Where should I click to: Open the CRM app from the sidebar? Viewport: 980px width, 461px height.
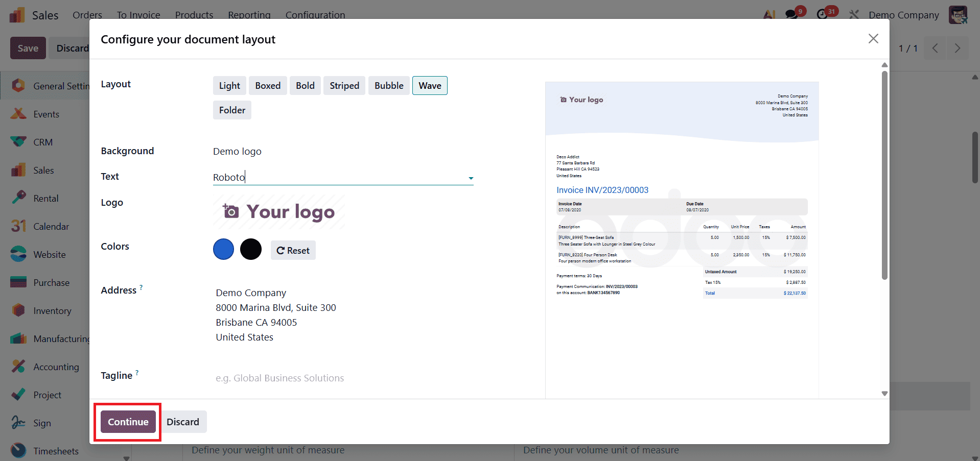[x=43, y=141]
